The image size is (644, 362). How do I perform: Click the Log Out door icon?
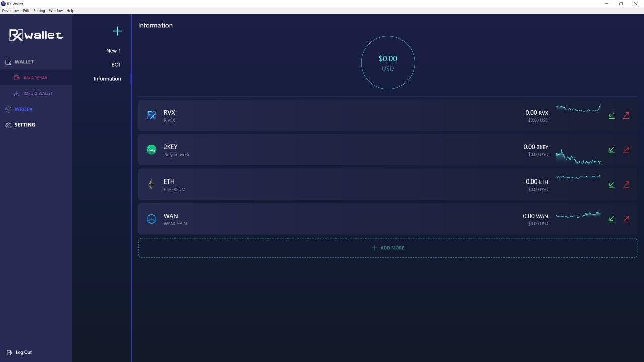coord(9,353)
